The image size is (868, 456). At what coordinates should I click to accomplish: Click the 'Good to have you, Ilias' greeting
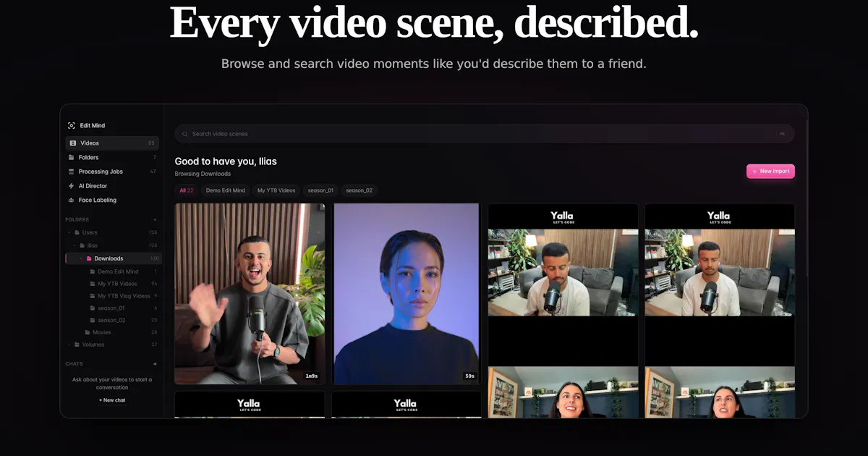pyautogui.click(x=226, y=161)
